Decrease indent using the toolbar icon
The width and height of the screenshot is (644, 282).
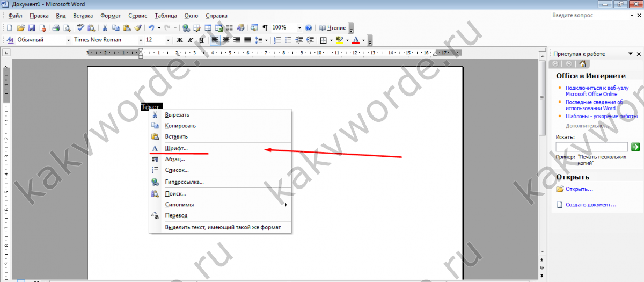coord(299,40)
